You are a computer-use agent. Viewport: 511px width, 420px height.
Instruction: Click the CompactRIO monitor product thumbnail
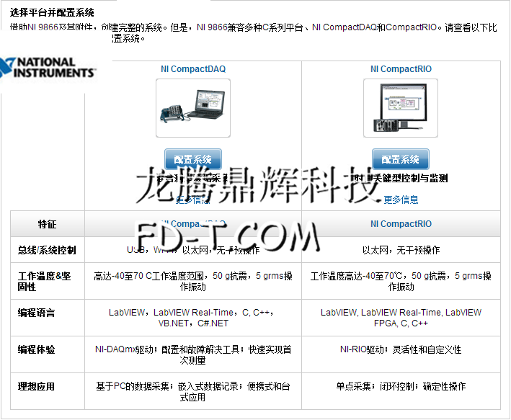pyautogui.click(x=401, y=108)
